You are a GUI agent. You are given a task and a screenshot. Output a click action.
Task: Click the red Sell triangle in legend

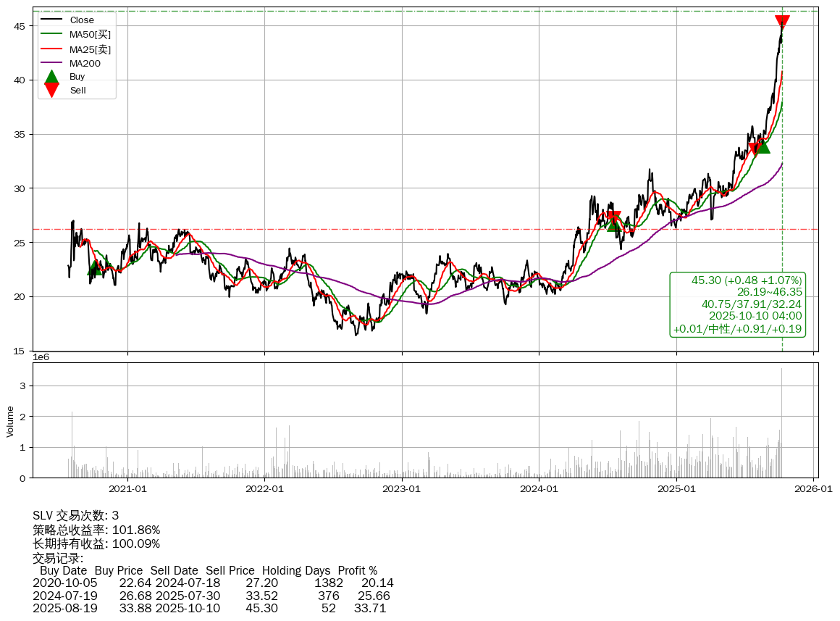[51, 90]
